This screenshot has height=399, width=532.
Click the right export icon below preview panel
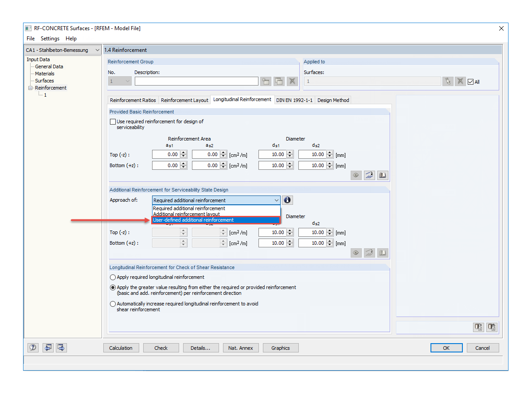[492, 327]
